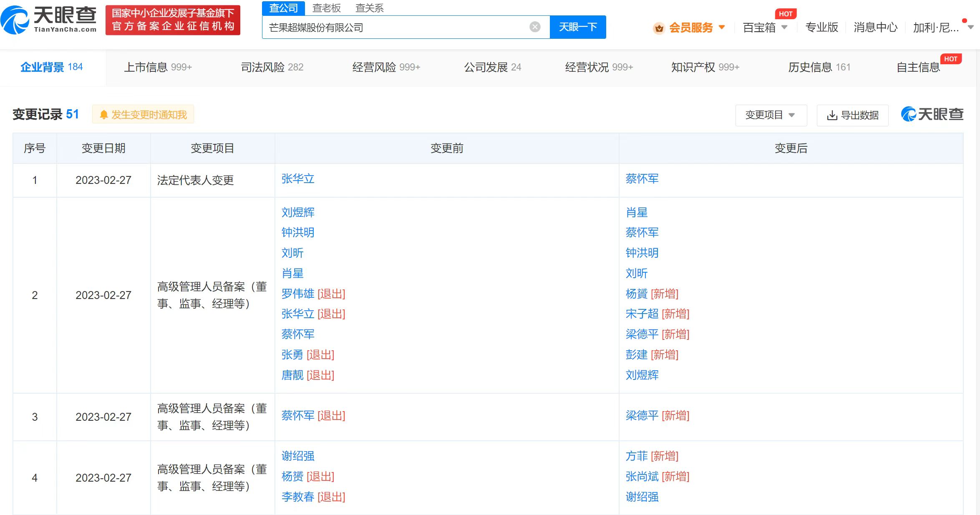Switch to the 查老板 search tab
This screenshot has height=515, width=980.
click(x=326, y=8)
